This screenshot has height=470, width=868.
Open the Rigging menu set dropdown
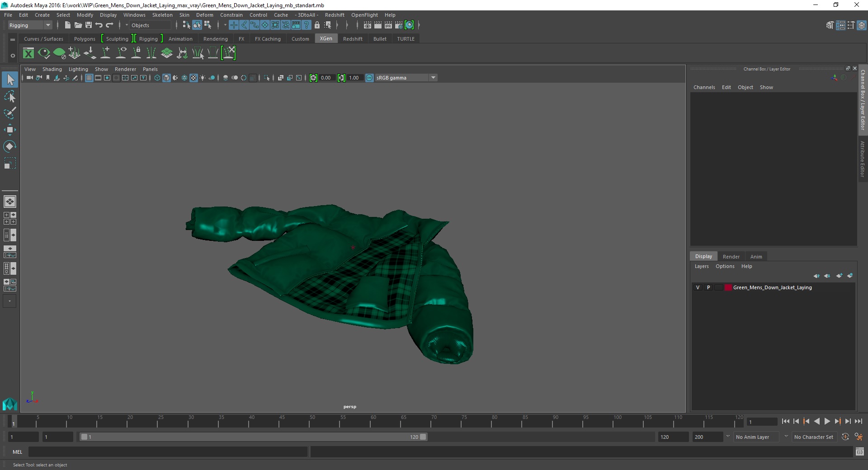click(x=30, y=25)
